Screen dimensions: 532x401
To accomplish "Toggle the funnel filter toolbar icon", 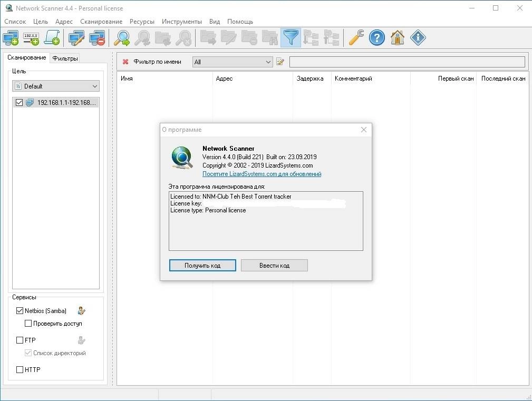I will 291,37.
